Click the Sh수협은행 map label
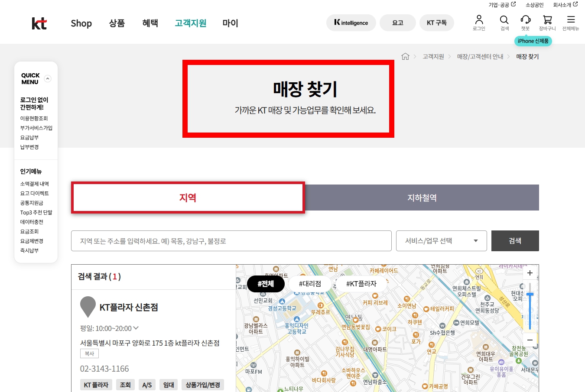585x392 pixels. point(442,333)
